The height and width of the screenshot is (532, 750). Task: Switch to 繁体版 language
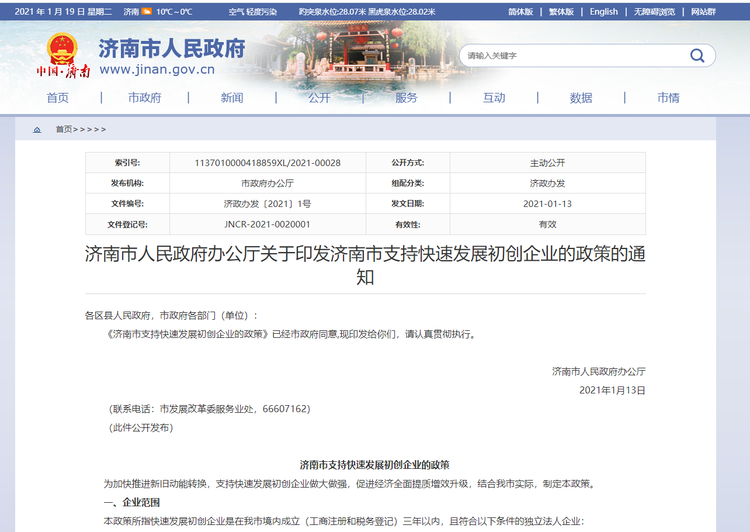561,12
